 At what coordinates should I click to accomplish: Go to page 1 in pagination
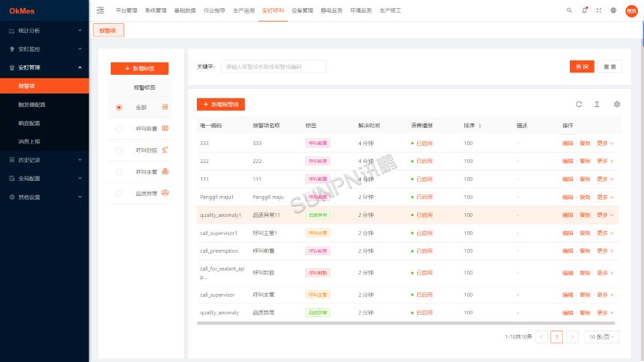[556, 337]
